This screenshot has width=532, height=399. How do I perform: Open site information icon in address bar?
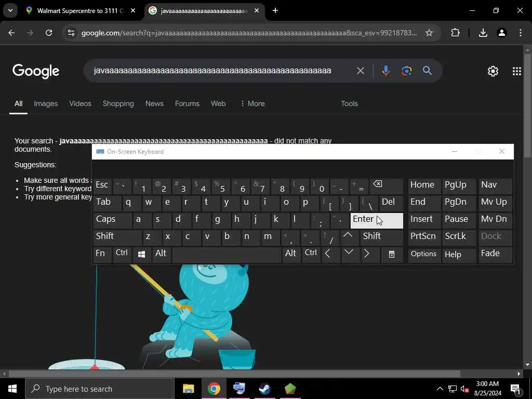click(71, 33)
